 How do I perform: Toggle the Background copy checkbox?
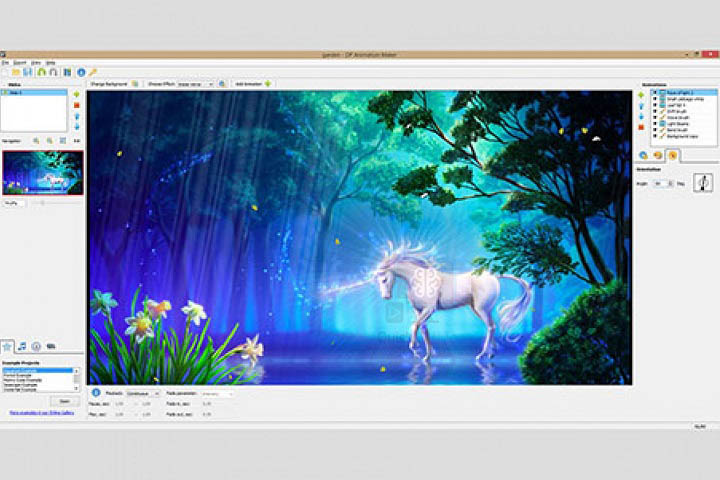(655, 136)
